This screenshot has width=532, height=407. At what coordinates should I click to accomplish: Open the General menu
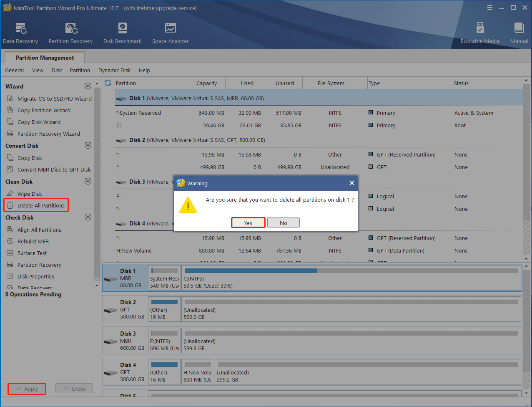(14, 70)
